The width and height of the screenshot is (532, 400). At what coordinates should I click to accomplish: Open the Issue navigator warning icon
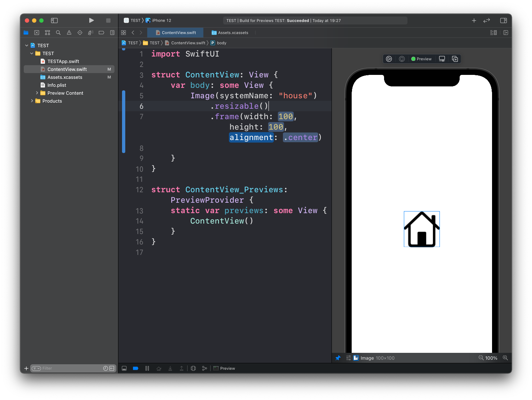tap(69, 32)
